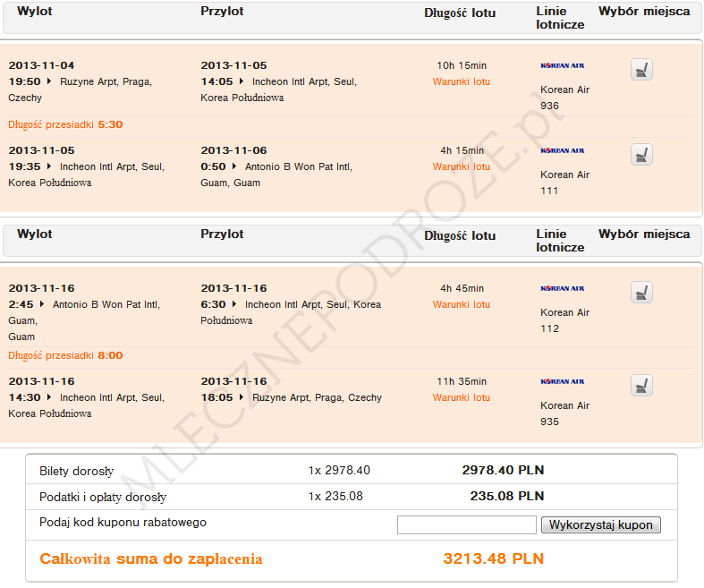704x588 pixels.
Task: Click Korean Air logo for flight 111
Action: 563,150
